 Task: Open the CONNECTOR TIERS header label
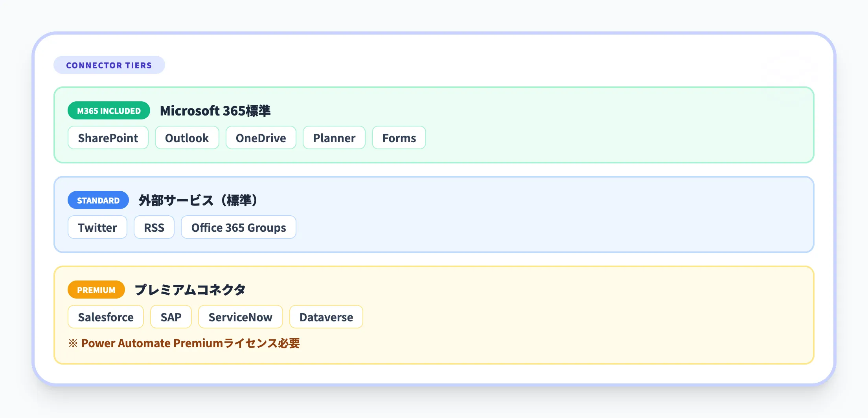coord(109,65)
